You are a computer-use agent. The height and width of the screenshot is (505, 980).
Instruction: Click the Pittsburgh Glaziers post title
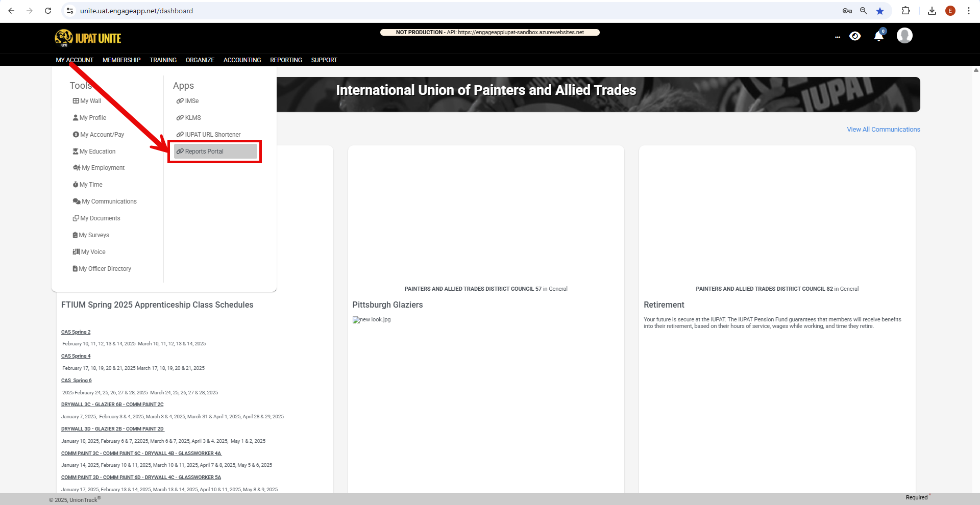[387, 305]
